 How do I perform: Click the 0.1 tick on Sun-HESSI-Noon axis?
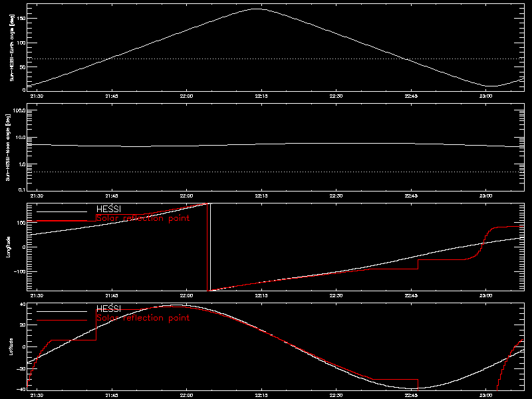coord(21,190)
